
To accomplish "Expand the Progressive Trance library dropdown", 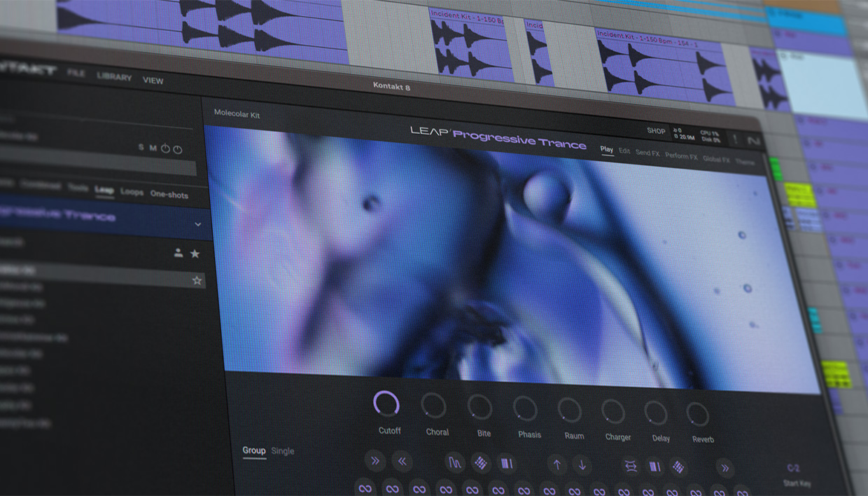I will tap(198, 224).
